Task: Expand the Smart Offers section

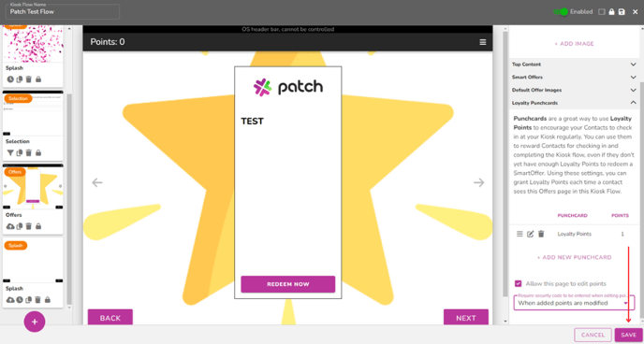Action: 574,77
